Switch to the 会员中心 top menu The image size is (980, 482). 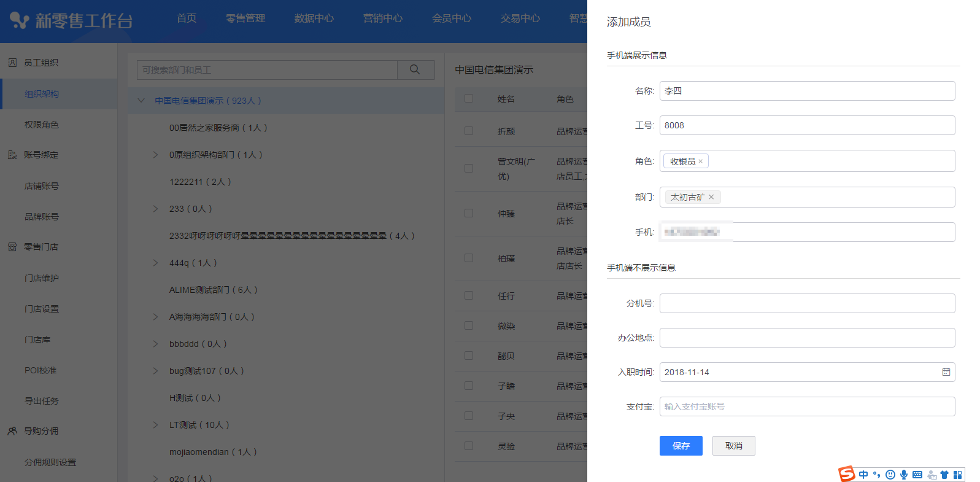(452, 18)
